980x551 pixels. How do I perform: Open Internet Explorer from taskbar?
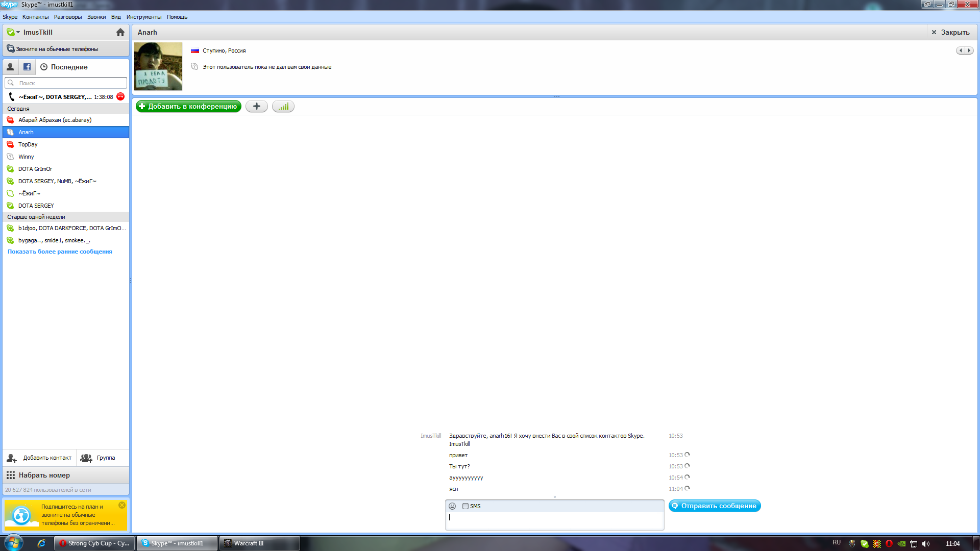coord(41,543)
